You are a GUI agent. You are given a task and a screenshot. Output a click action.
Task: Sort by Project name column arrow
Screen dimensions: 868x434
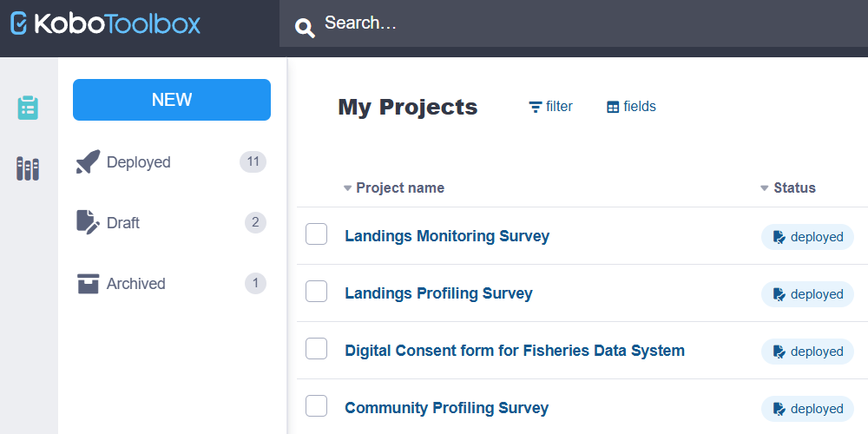click(x=348, y=188)
